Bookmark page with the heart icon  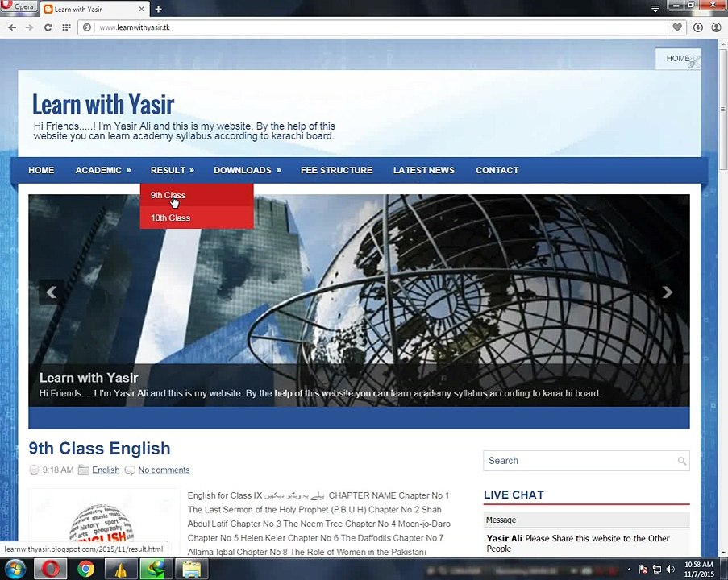pos(677,27)
